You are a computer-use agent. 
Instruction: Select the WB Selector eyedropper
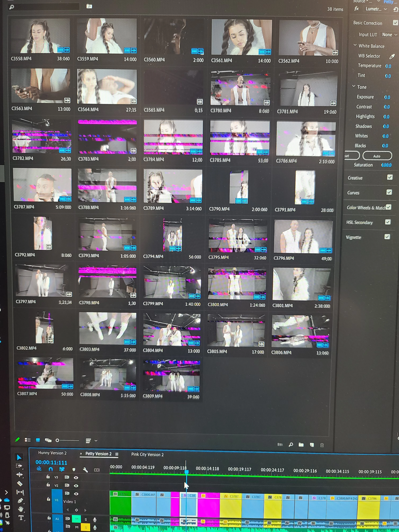[392, 57]
